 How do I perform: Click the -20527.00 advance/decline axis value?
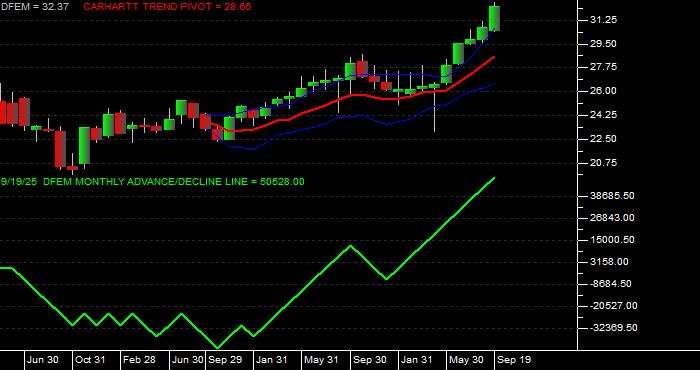click(614, 306)
